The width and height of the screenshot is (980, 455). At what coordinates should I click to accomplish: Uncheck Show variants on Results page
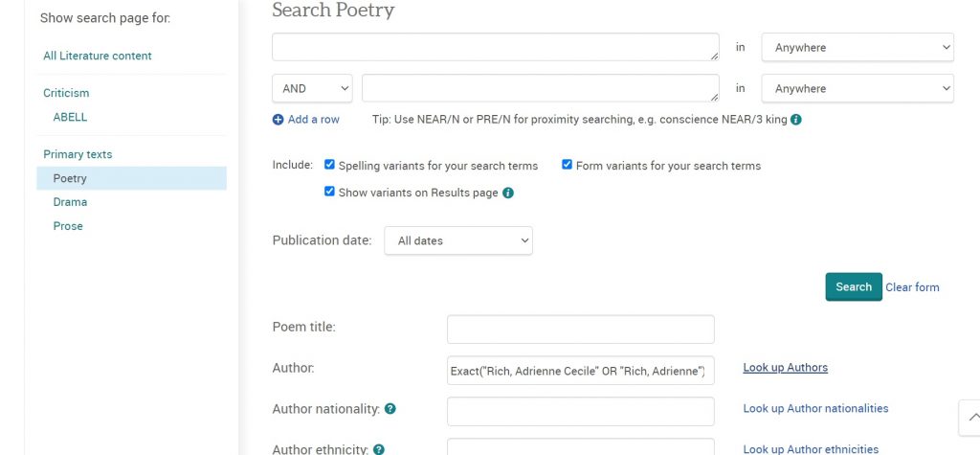tap(329, 192)
